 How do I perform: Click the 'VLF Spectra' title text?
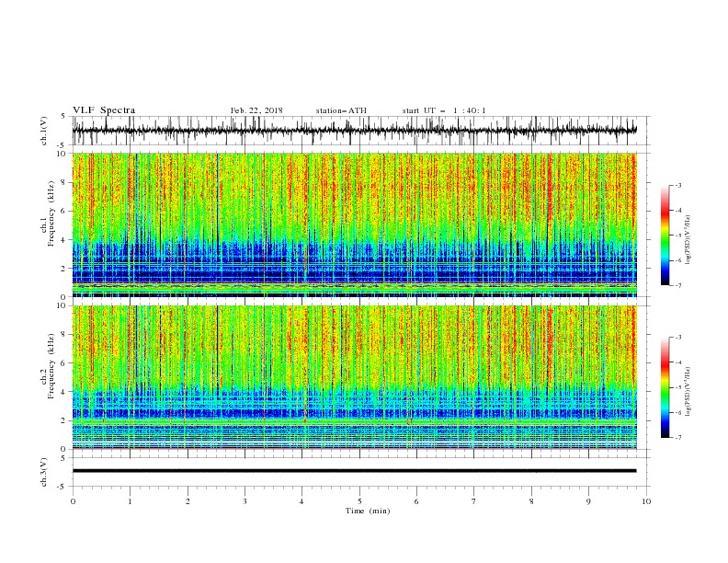click(104, 110)
